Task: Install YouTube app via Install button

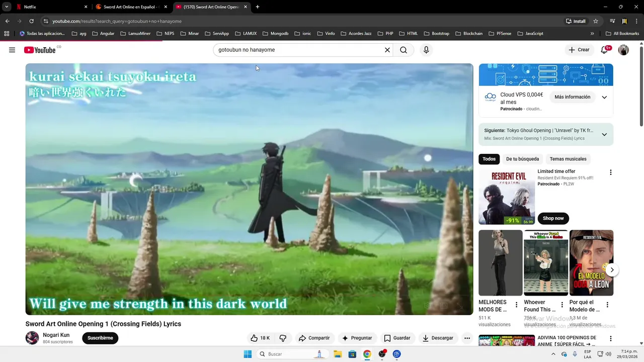Action: (576, 21)
